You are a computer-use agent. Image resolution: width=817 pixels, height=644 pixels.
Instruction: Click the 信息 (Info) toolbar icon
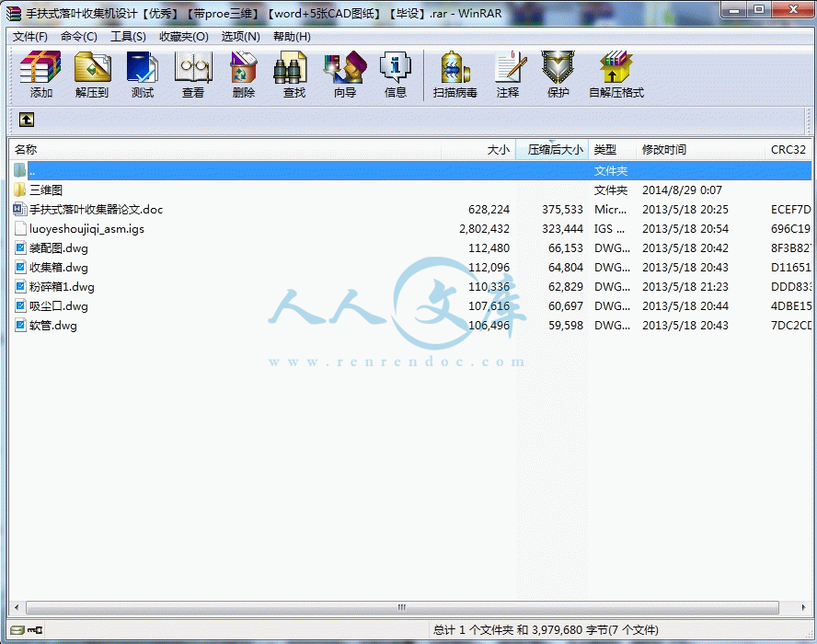[395, 67]
